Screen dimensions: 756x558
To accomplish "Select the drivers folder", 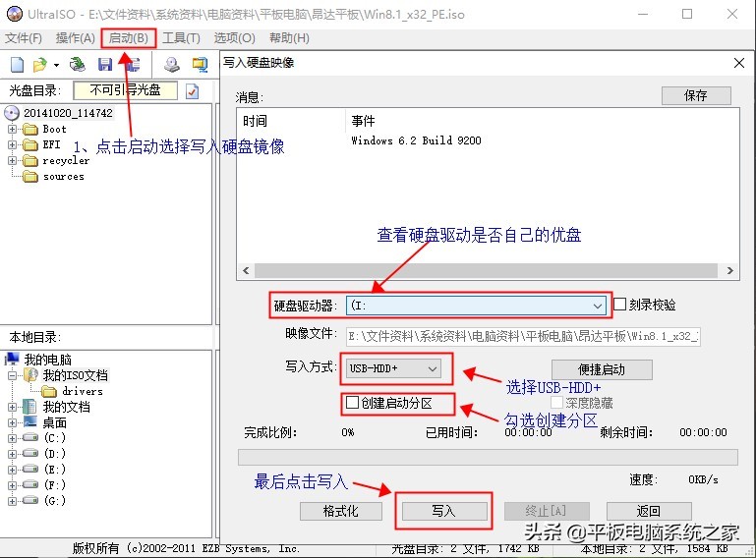I will click(x=83, y=391).
